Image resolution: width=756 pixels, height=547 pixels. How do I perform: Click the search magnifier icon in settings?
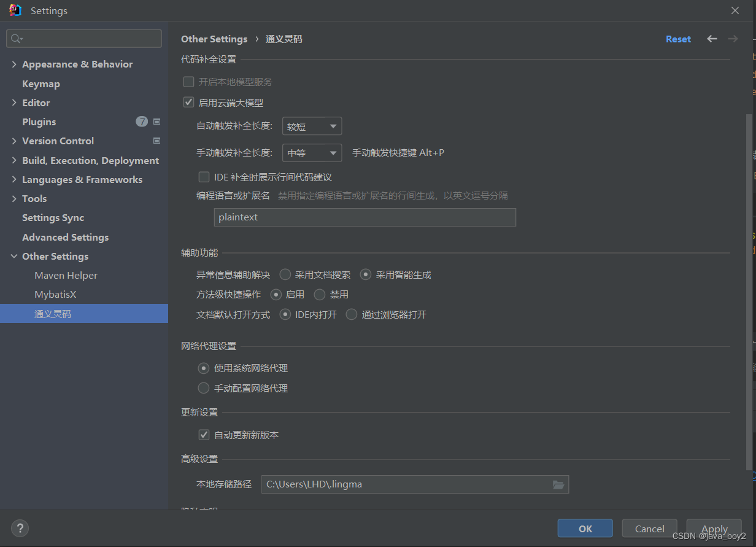16,39
